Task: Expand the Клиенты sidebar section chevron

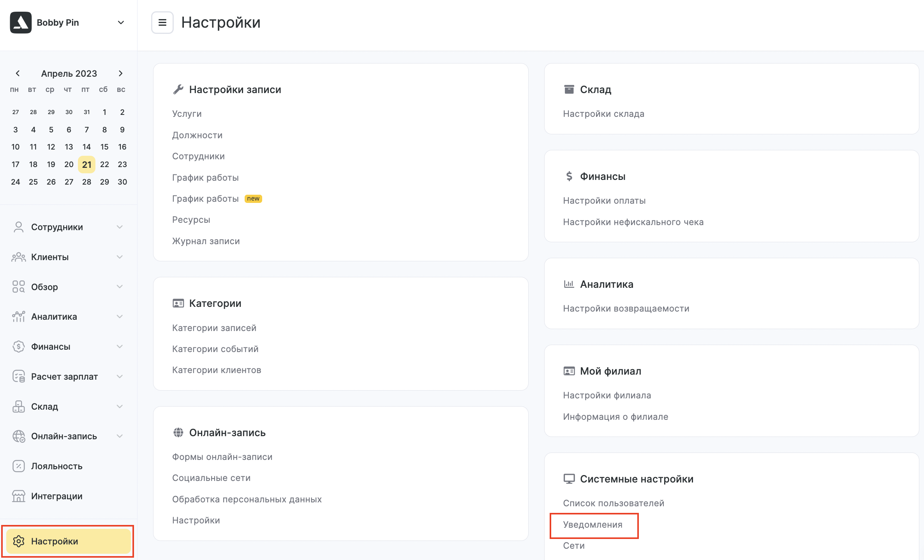Action: 120,257
